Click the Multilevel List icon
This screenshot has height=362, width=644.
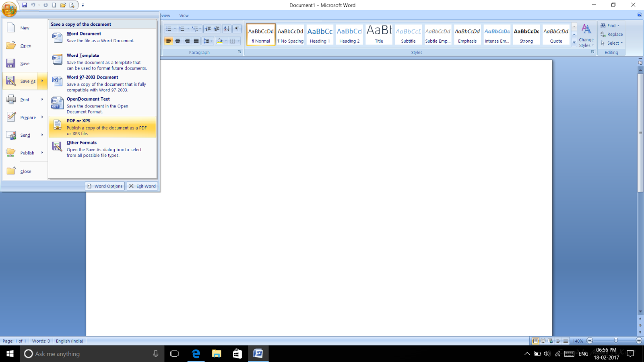pos(195,29)
